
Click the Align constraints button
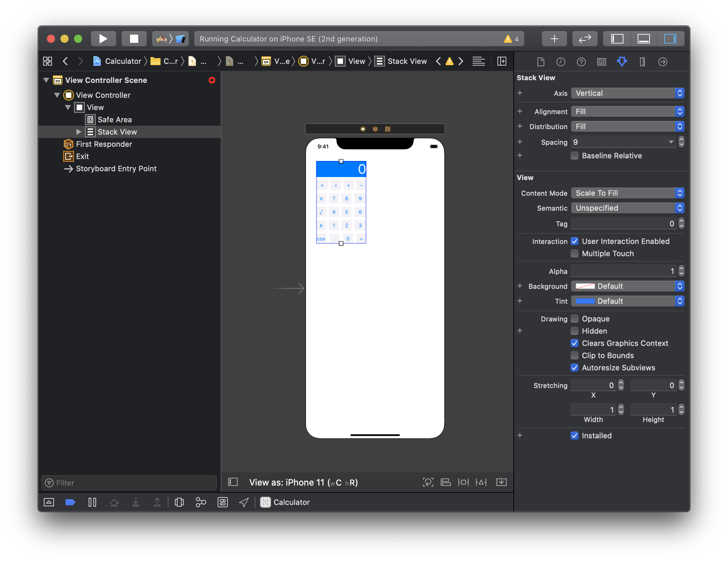point(445,482)
